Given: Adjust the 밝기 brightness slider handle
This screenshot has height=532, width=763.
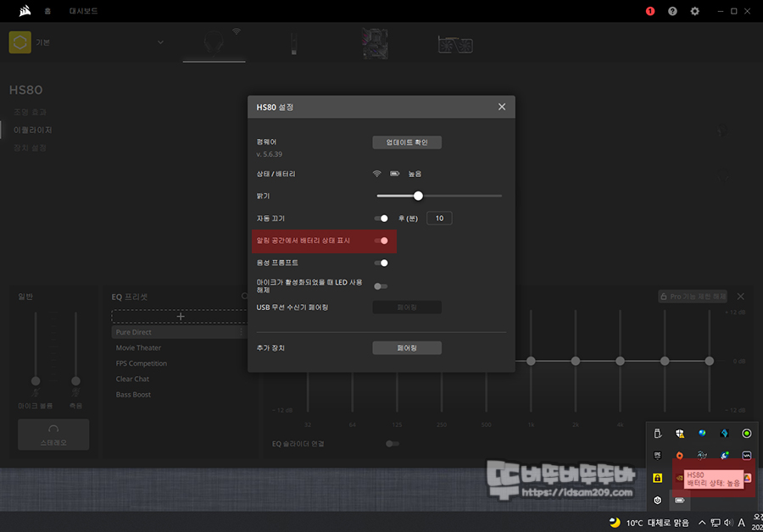Looking at the screenshot, I should 418,196.
